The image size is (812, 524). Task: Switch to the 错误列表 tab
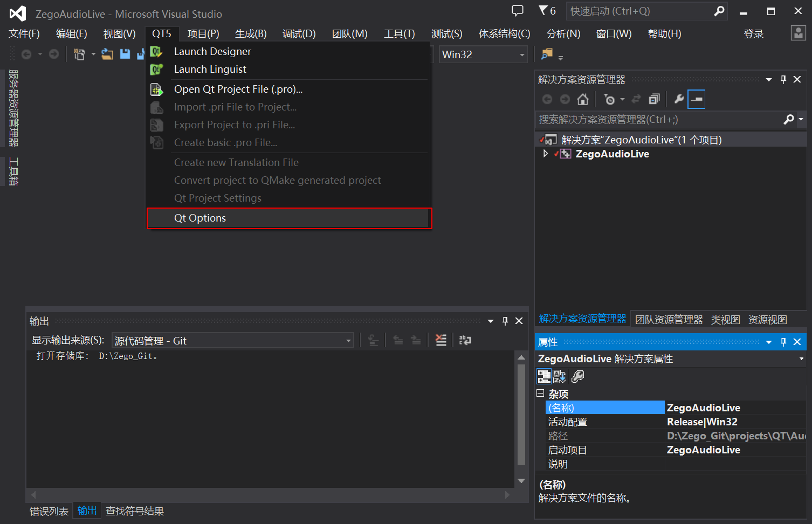point(49,511)
